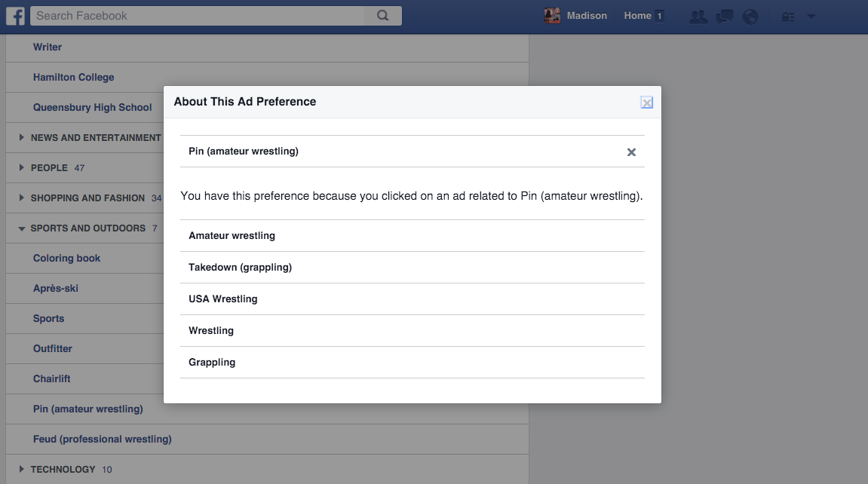Open the Privacy Shortcuts lock icon
Screen dimensions: 868x484
pyautogui.click(x=788, y=17)
